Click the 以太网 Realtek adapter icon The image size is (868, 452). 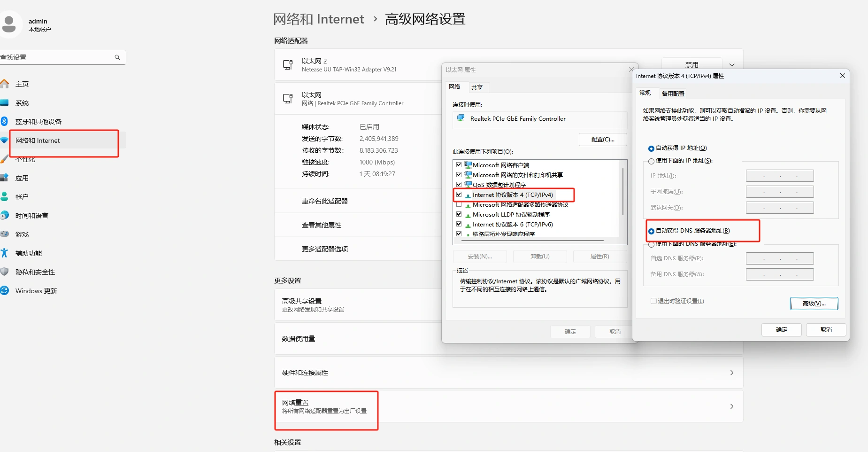click(288, 99)
